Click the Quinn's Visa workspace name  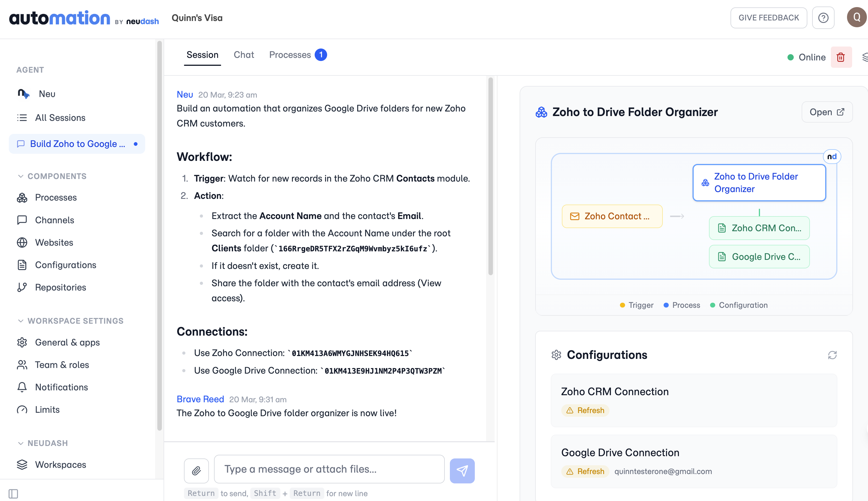(x=197, y=18)
